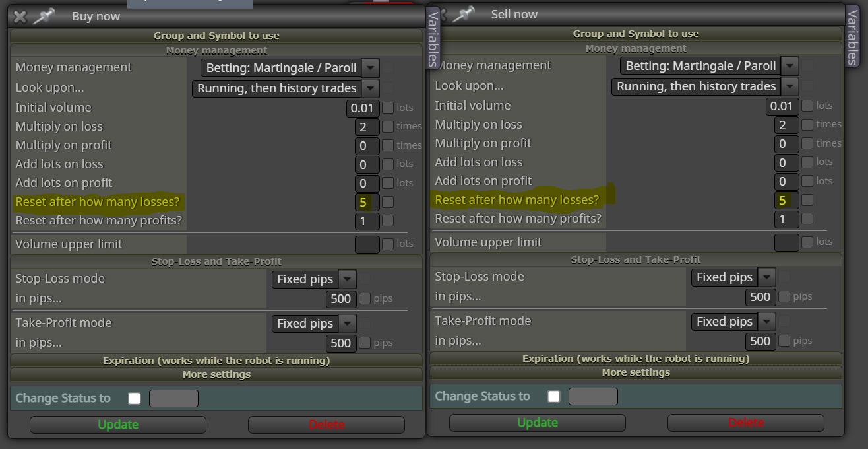Toggle Multiply on loss times checkbox in Buy now
Screen dimensions: 868x449
388,127
